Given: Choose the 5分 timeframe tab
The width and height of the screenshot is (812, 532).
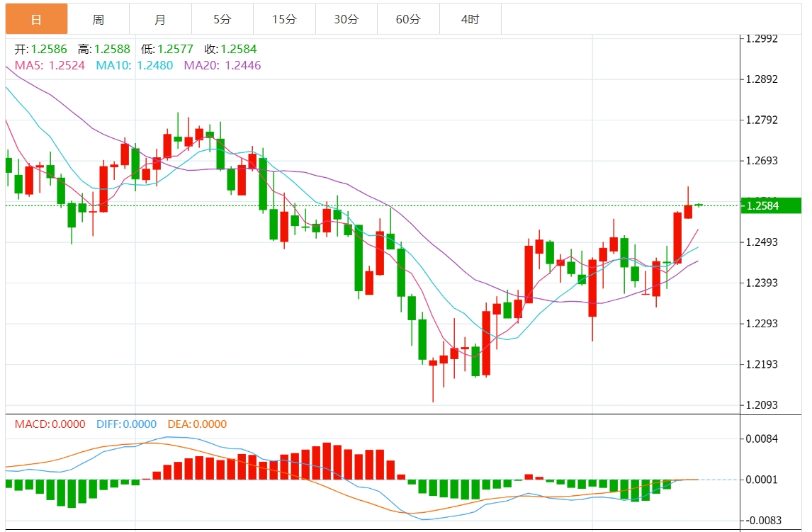Looking at the screenshot, I should tap(222, 19).
